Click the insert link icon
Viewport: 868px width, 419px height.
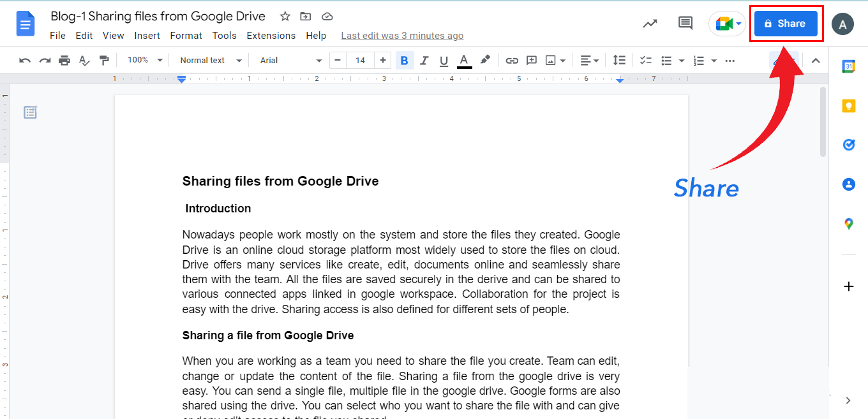512,61
